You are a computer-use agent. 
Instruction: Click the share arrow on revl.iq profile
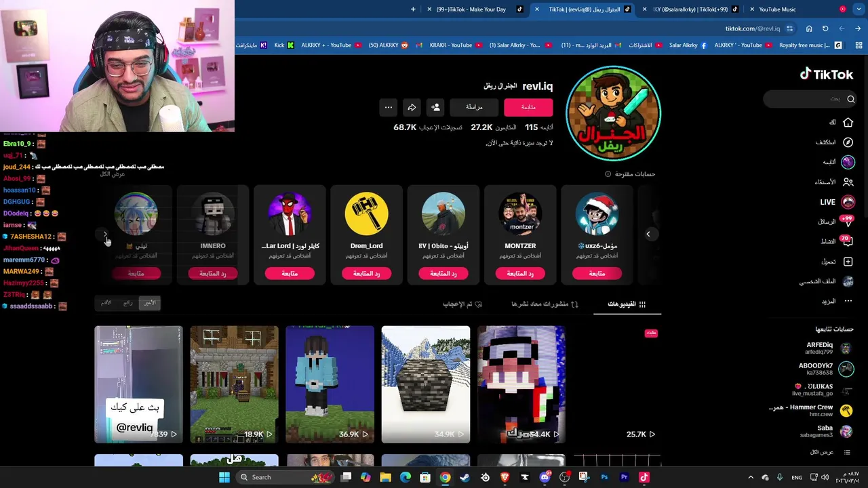click(x=412, y=107)
